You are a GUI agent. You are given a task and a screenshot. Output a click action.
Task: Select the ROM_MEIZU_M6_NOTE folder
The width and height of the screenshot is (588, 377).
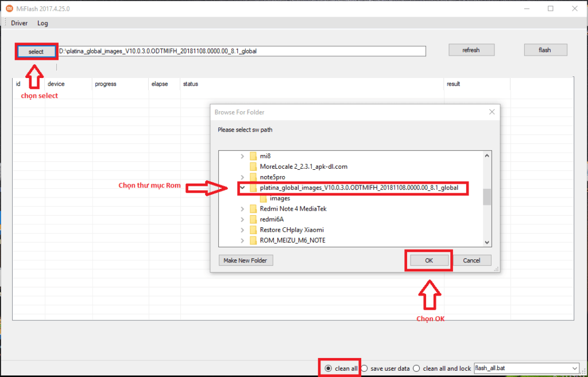[x=292, y=240]
